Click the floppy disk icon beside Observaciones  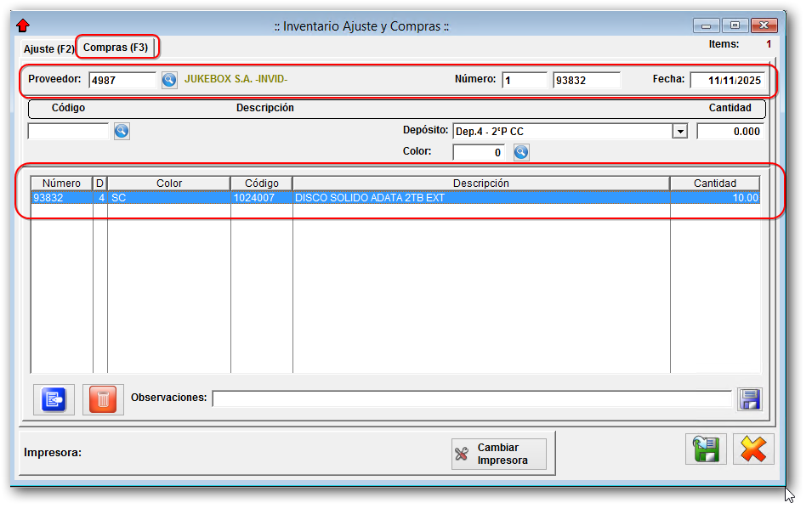(750, 399)
